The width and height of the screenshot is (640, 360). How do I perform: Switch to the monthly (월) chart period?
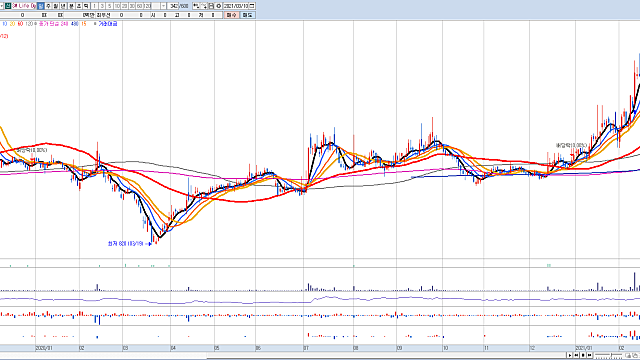point(56,6)
